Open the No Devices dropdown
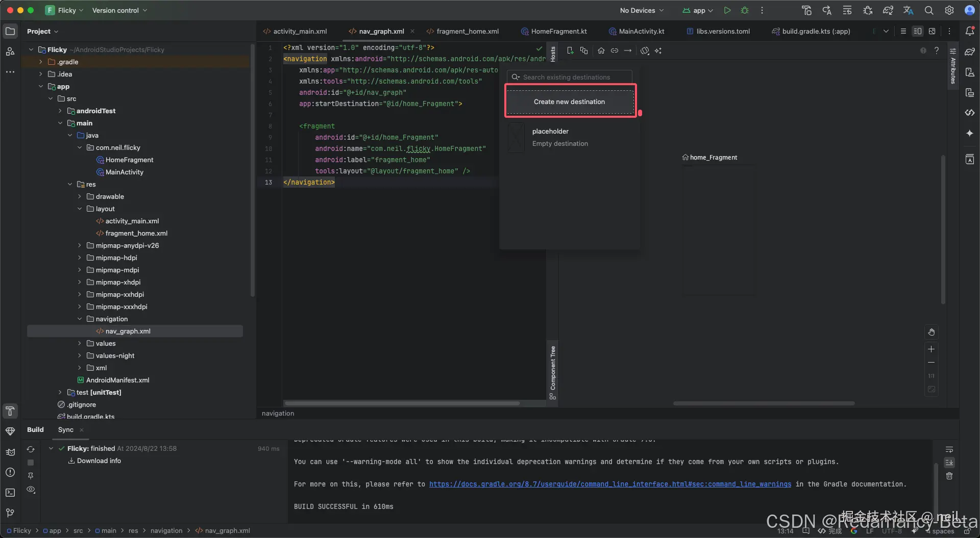This screenshot has width=980, height=538. click(642, 10)
